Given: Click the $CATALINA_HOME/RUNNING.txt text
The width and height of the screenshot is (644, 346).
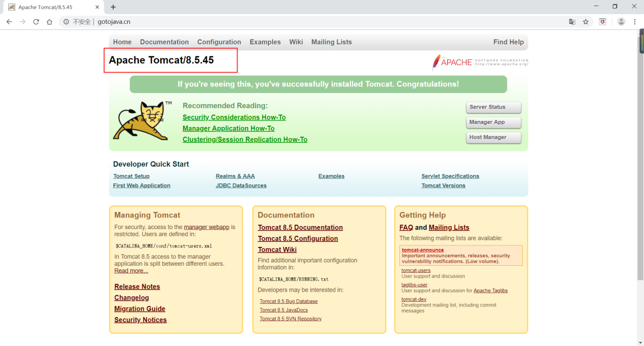Looking at the screenshot, I should (293, 279).
